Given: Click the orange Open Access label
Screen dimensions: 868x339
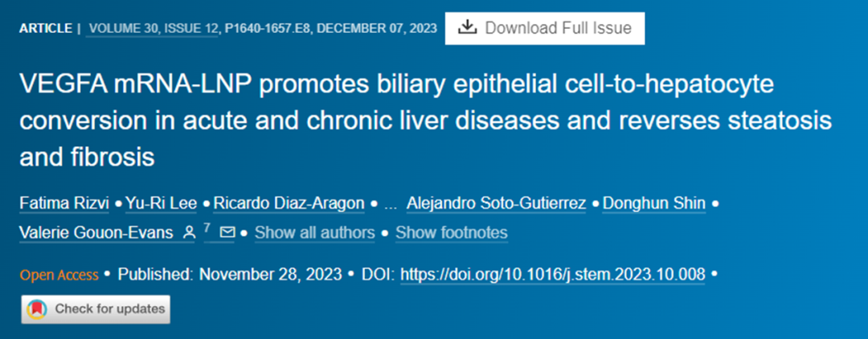Looking at the screenshot, I should tap(59, 275).
